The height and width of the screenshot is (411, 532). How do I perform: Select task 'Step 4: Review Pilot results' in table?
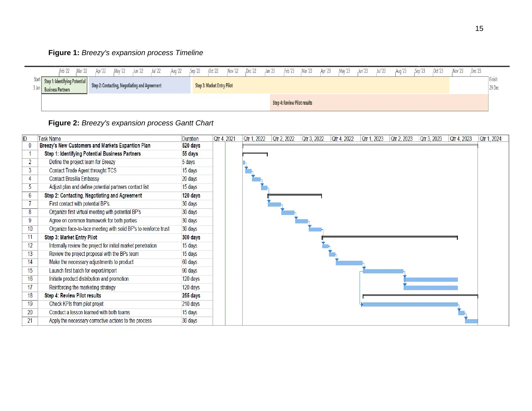click(73, 296)
